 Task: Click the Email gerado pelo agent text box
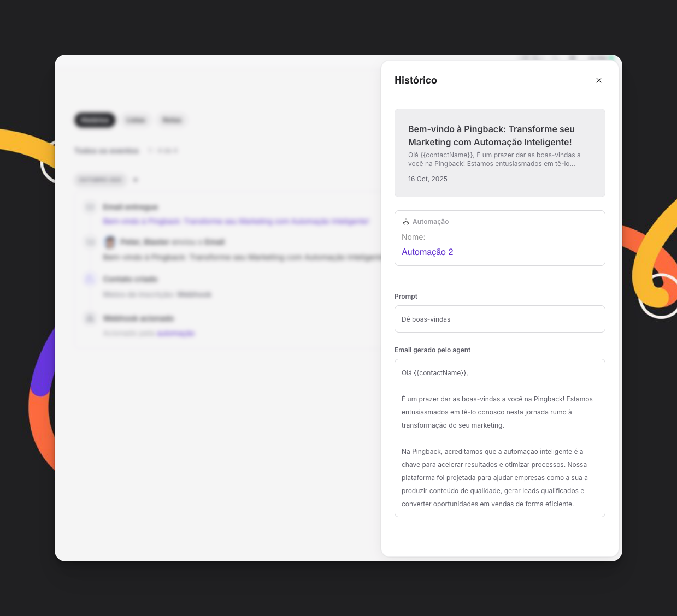coord(500,438)
